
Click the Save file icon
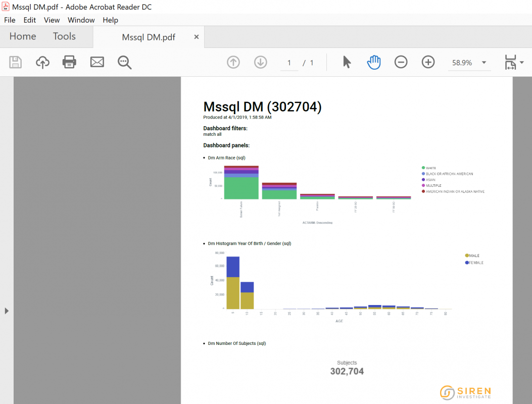[x=15, y=63]
